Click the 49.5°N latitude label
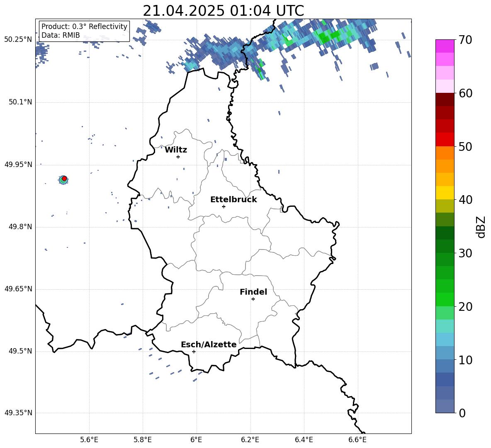The width and height of the screenshot is (491, 448). click(x=20, y=351)
